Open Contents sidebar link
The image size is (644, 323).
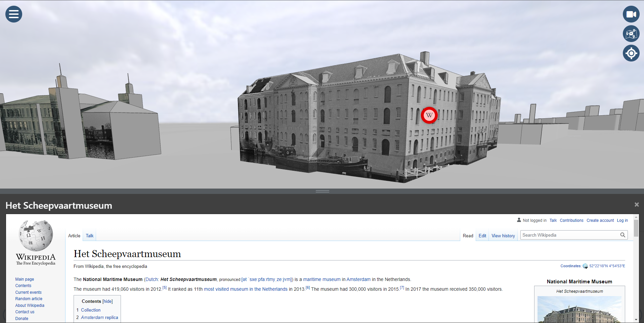pyautogui.click(x=23, y=286)
